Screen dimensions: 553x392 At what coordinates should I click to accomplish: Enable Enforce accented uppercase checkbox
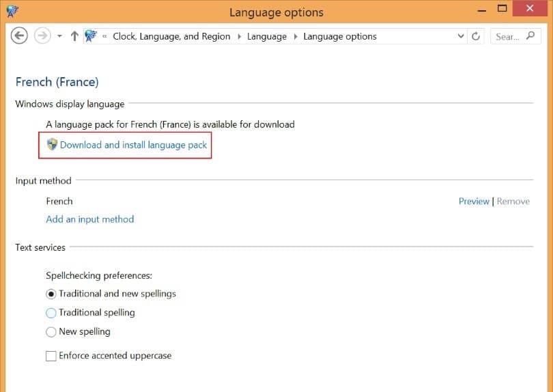51,356
